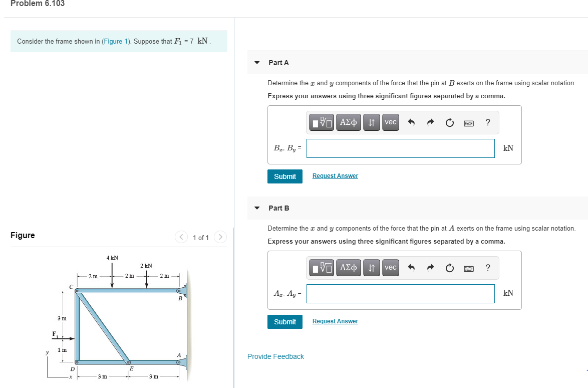Image resolution: width=588 pixels, height=388 pixels.
Task: Click the next figure arrow
Action: point(220,237)
